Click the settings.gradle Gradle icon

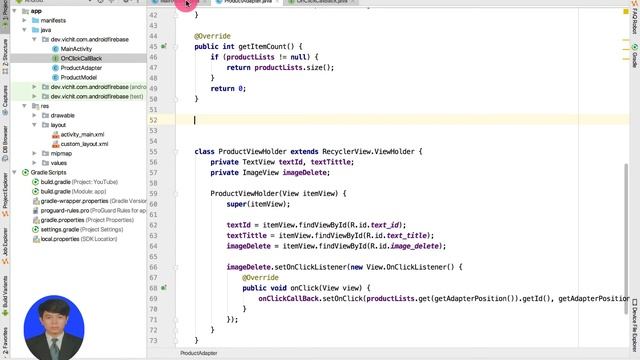36,229
